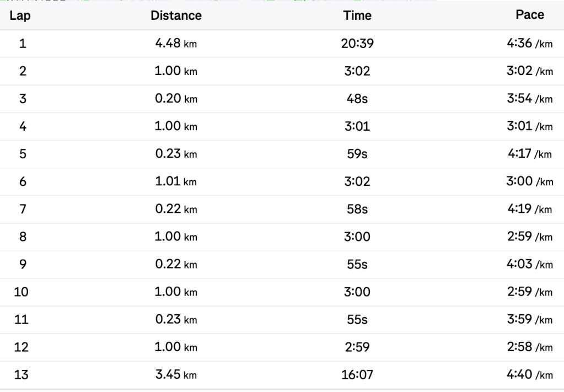Screen dimensions: 564x392
Task: Click the 16:07 time value
Action: [357, 375]
